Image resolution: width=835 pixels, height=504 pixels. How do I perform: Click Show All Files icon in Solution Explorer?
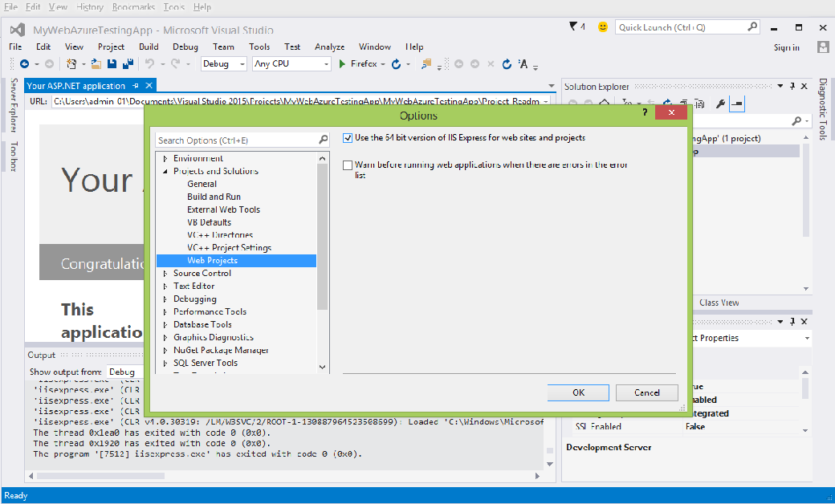point(699,104)
